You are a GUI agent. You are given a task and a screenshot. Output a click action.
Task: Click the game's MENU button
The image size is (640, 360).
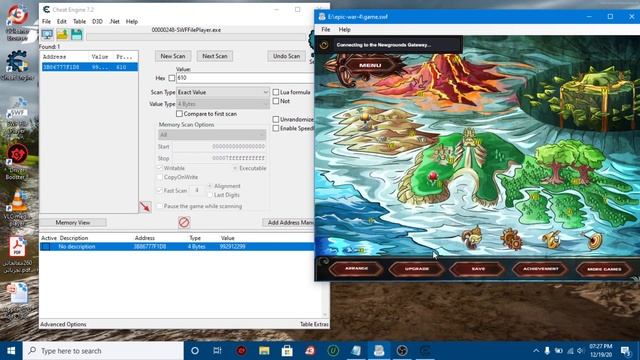click(x=370, y=65)
